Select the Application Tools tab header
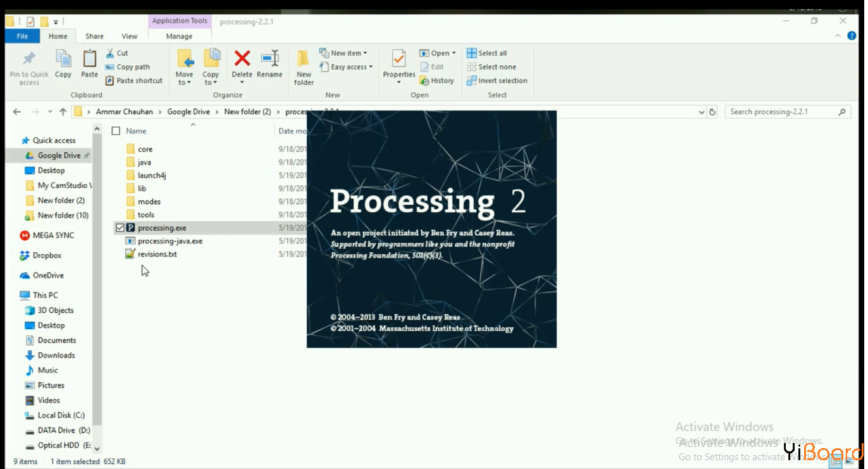Screen dimensions: 868x469 point(180,21)
